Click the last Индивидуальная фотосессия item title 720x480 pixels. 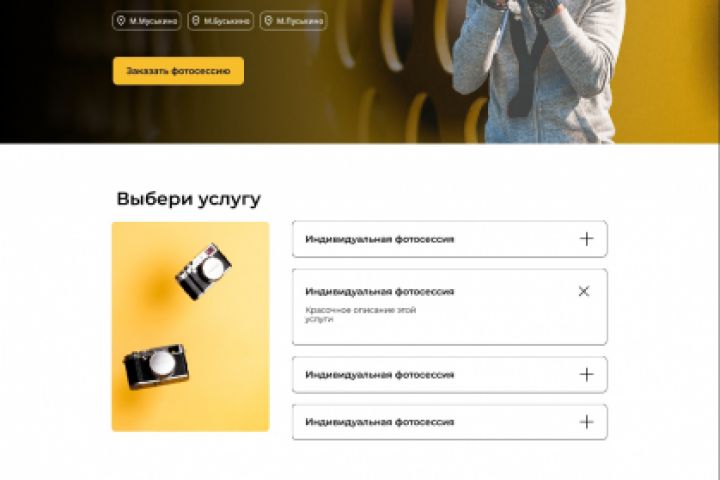click(380, 422)
